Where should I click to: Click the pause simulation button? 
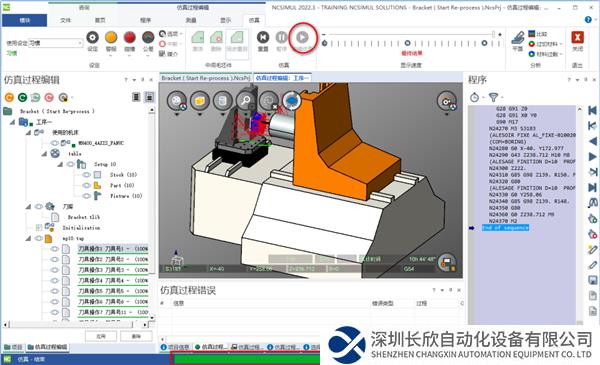pyautogui.click(x=281, y=37)
